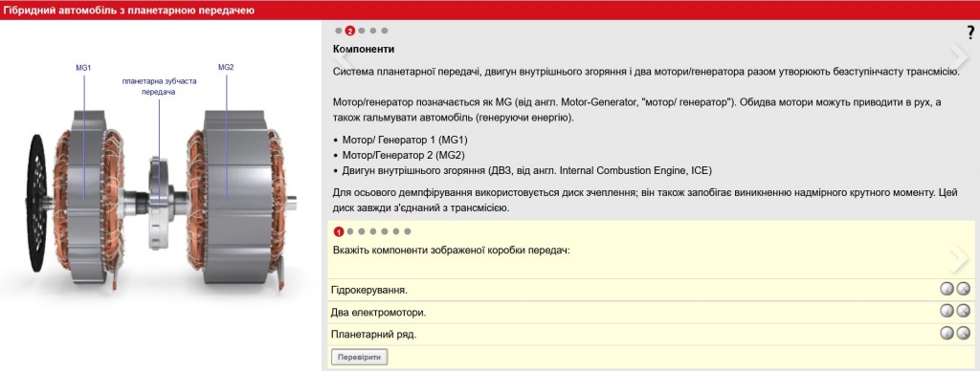The height and width of the screenshot is (371, 980).
Task: Jump to question 5 dot
Action: coord(385,231)
